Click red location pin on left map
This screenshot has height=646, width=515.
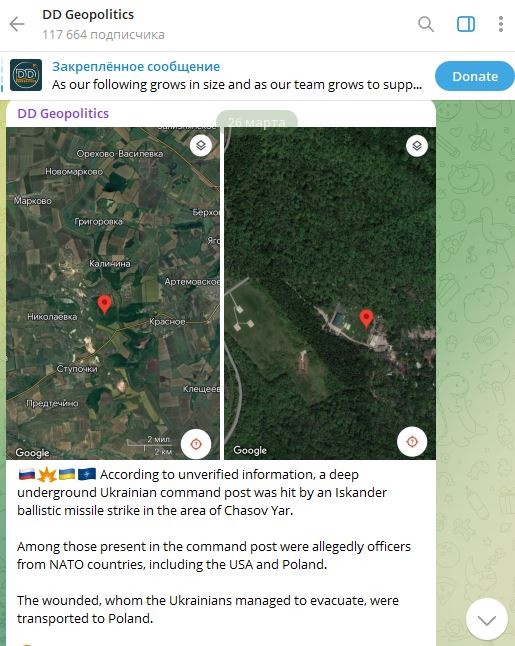tap(105, 305)
